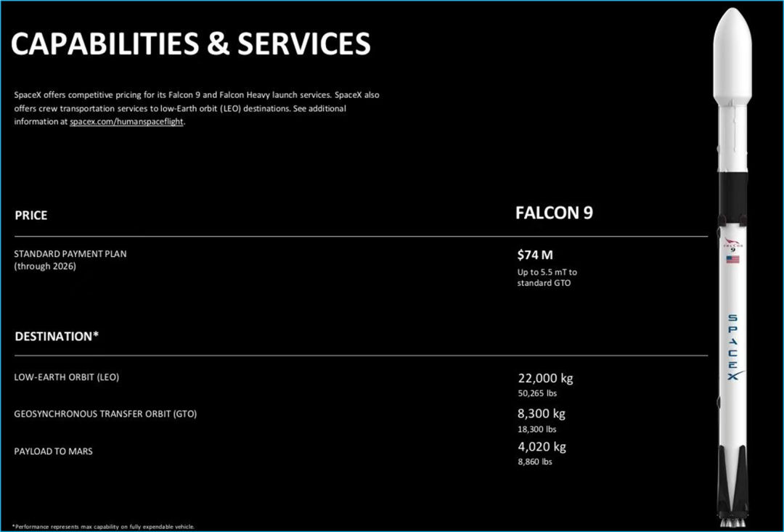Select the FALCON 9 column heading
The image size is (784, 532).
coord(554,213)
